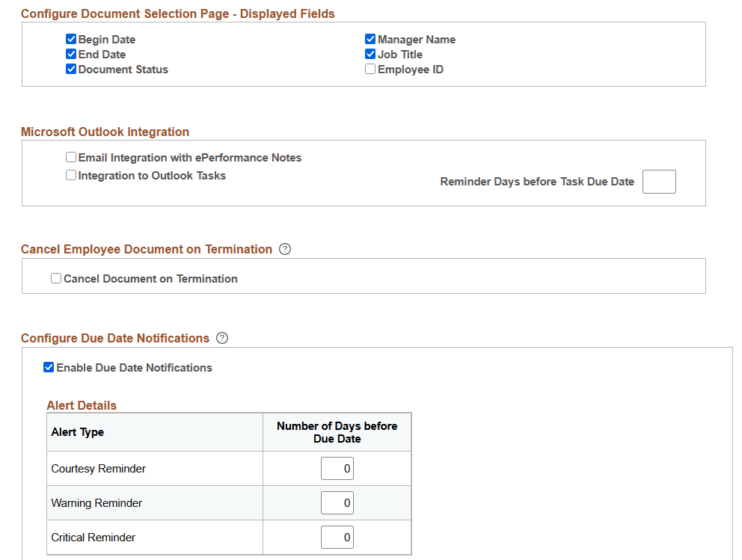742x560 pixels.
Task: Click the Number of Days before Due Date header
Action: tap(337, 432)
